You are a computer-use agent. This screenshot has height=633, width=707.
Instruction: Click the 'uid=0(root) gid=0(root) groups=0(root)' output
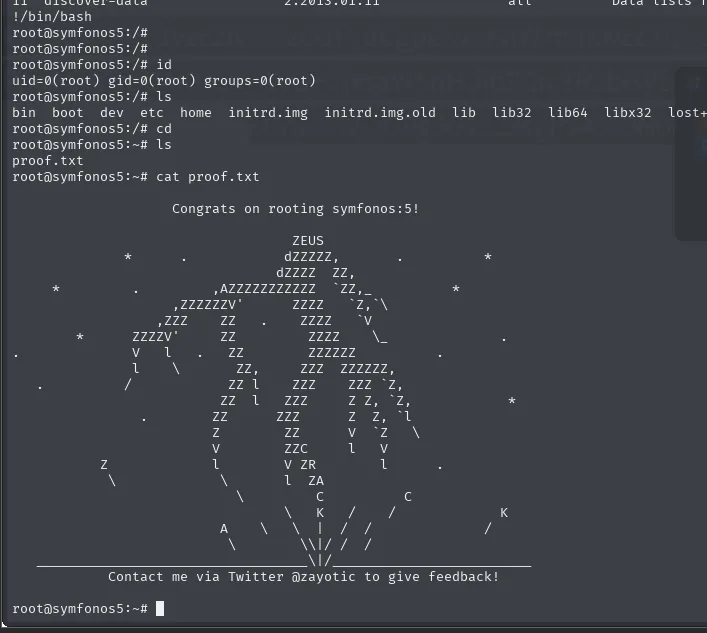tap(164, 81)
